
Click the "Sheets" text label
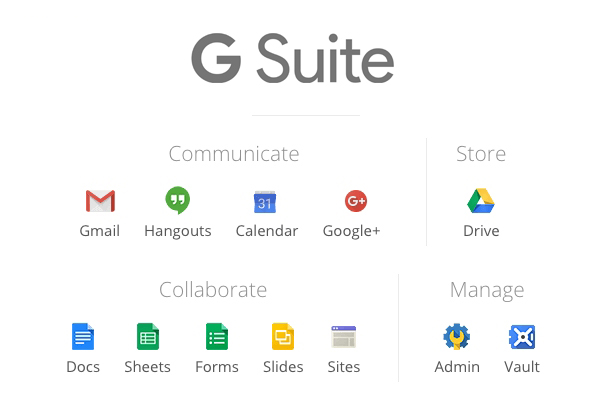(147, 367)
